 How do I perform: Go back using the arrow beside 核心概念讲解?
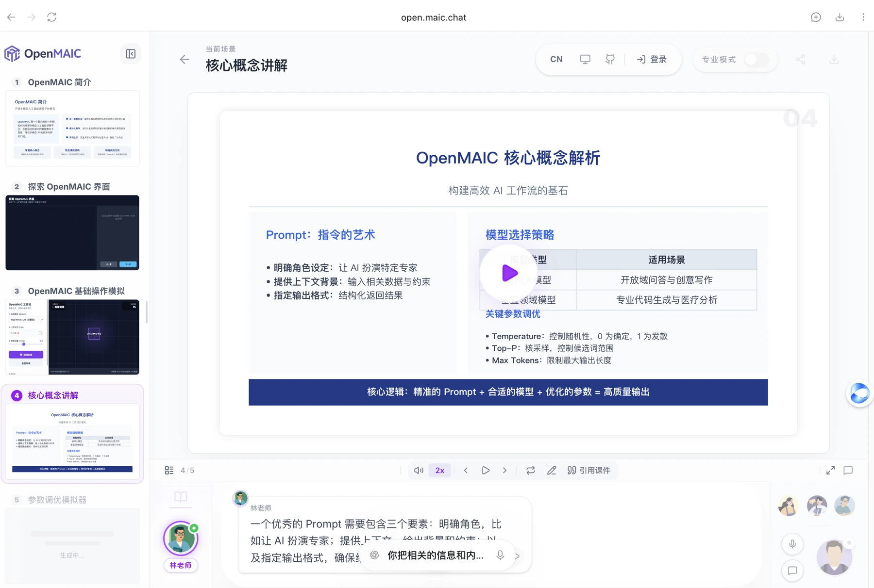(185, 59)
